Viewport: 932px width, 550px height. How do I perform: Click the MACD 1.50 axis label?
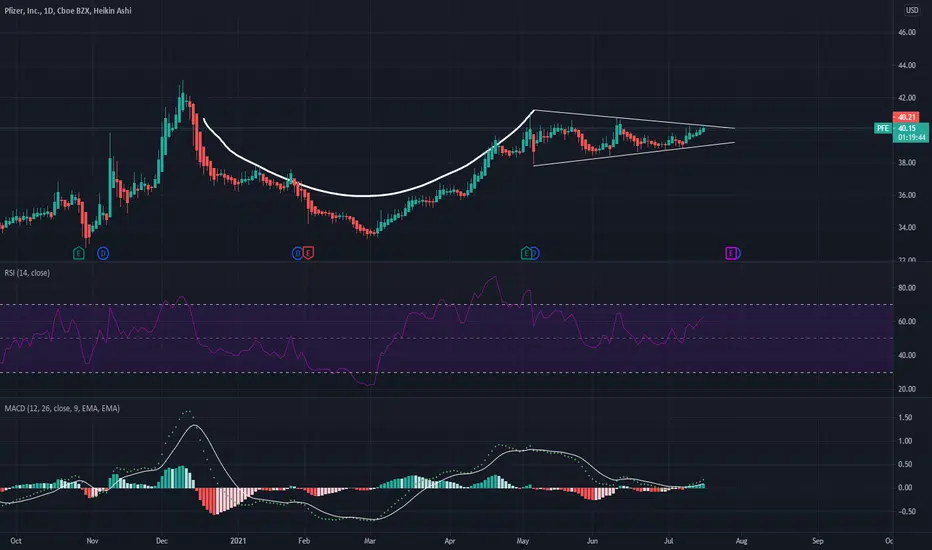click(x=905, y=418)
